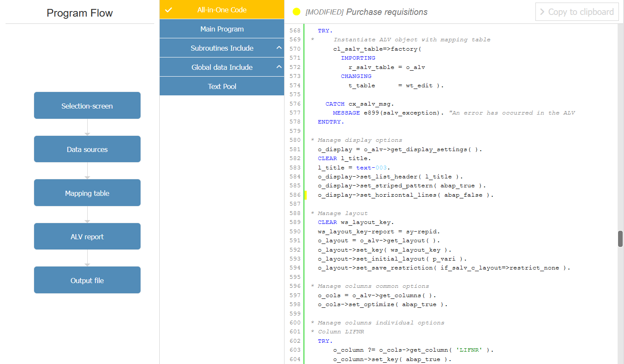Go to the Output file flow step
This screenshot has width=624, height=364.
pos(87,280)
